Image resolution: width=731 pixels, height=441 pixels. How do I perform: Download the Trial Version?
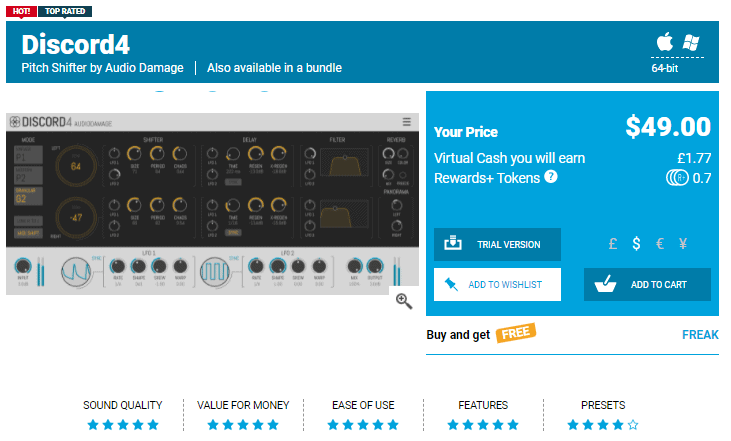pos(497,244)
